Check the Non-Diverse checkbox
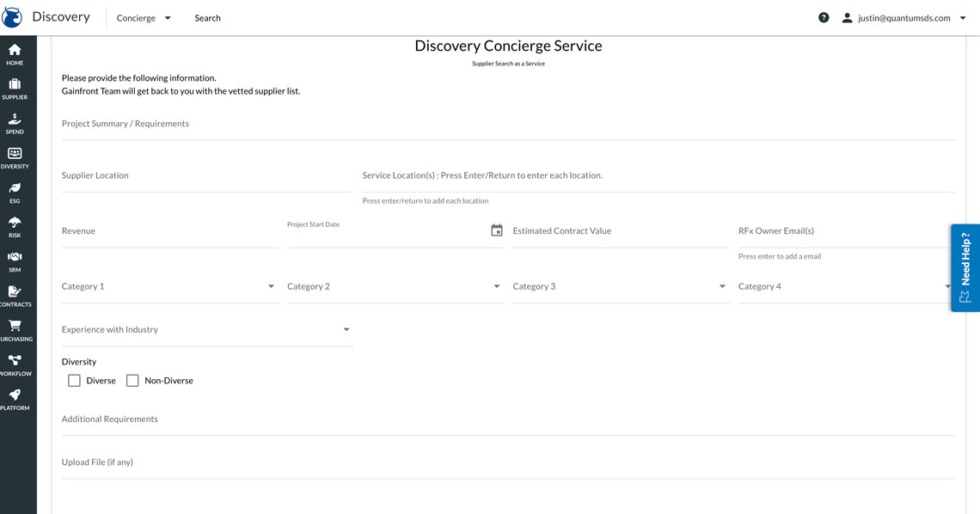Screen dimensions: 980x514 (x=132, y=379)
